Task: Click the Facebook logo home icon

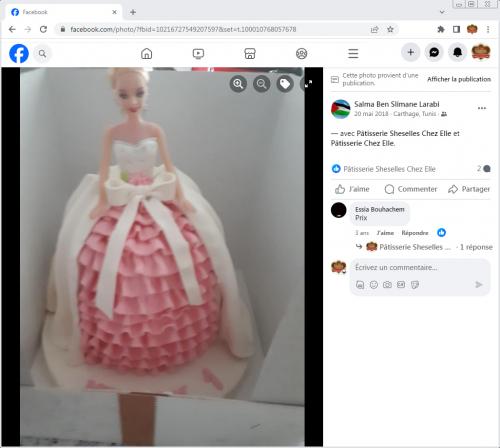Action: pyautogui.click(x=19, y=53)
